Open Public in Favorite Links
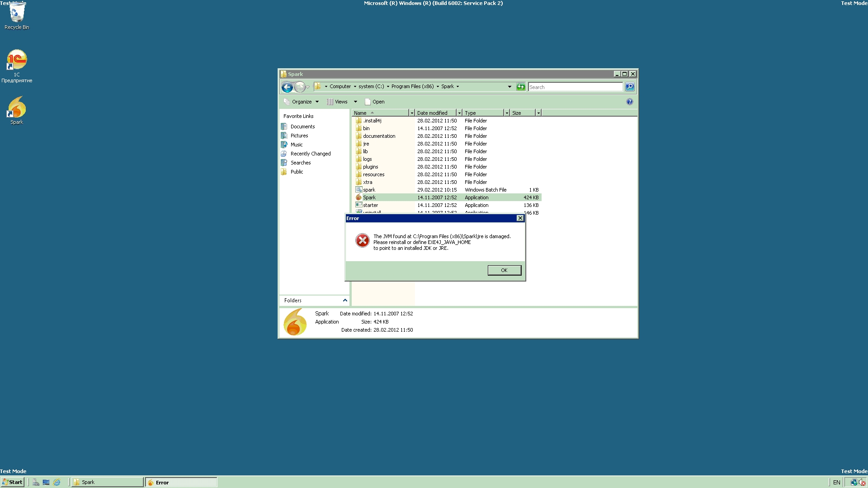 click(x=297, y=172)
